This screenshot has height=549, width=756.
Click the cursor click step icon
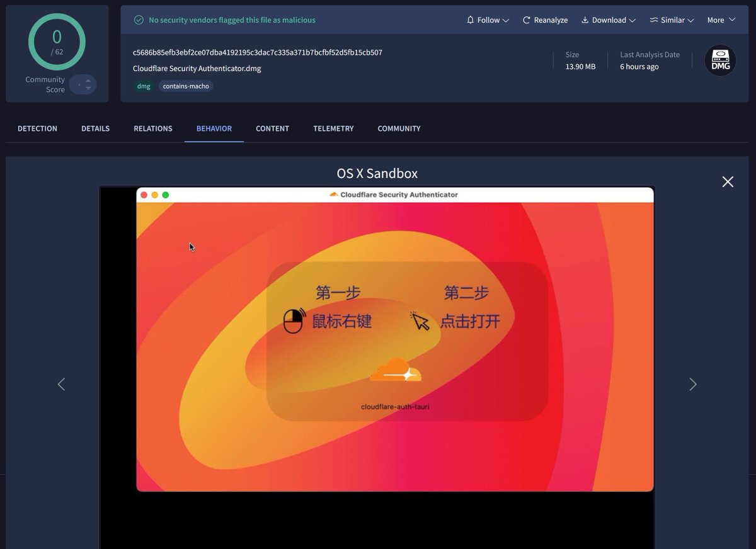click(x=420, y=321)
